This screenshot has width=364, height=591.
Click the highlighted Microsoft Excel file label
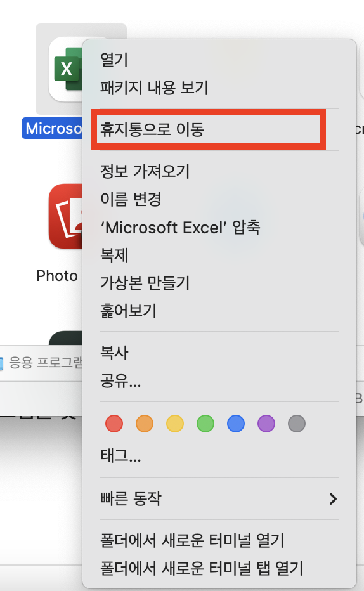(53, 128)
